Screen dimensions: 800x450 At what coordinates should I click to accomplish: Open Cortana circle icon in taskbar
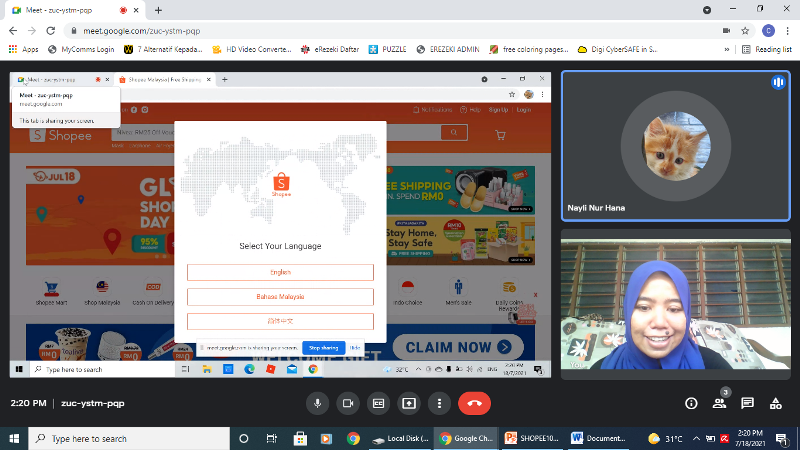tap(243, 438)
